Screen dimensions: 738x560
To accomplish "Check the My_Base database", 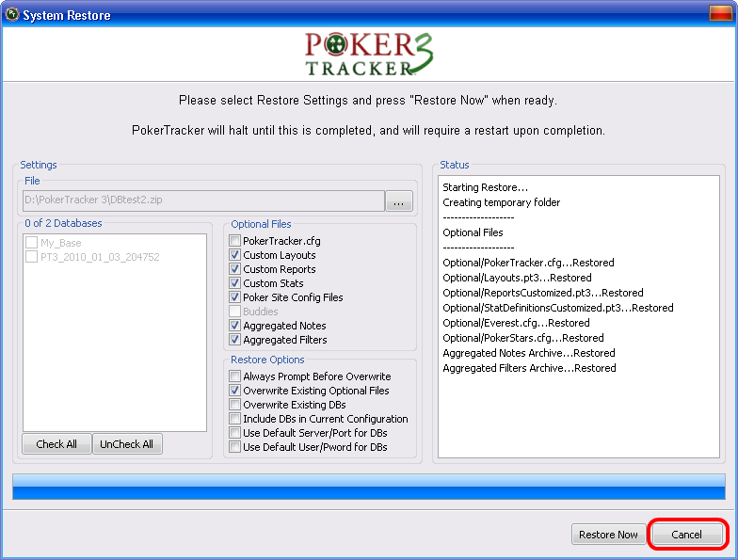I will click(x=32, y=243).
